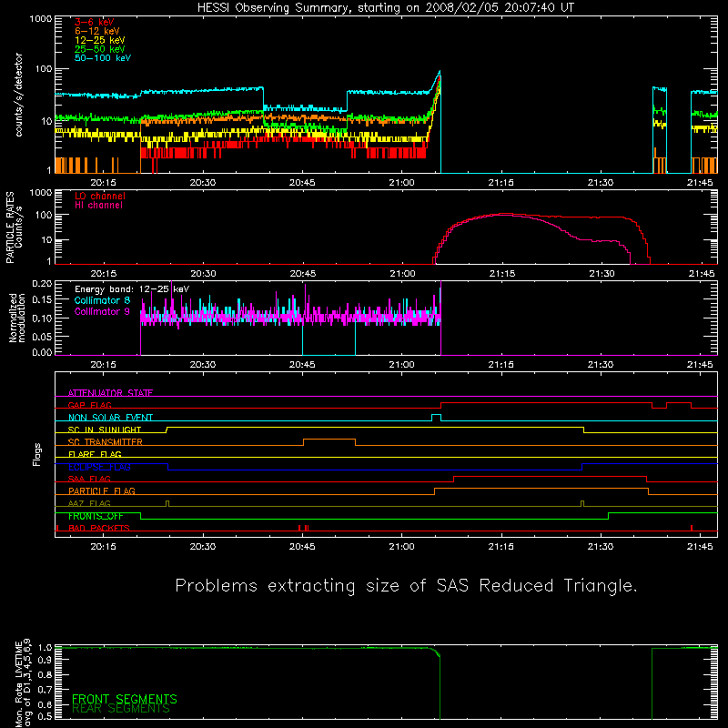Click the 21:15 tick label under modulation plot

[501, 365]
